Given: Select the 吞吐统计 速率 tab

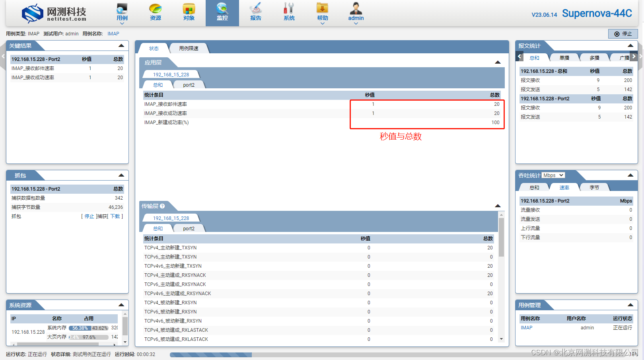Looking at the screenshot, I should point(564,187).
